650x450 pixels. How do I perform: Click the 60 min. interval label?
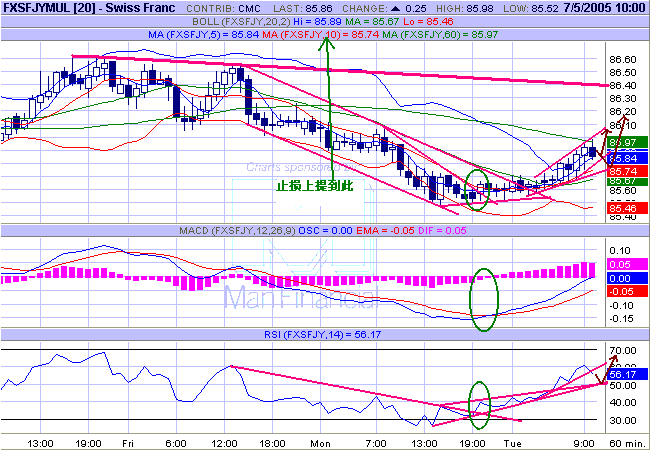tap(626, 444)
